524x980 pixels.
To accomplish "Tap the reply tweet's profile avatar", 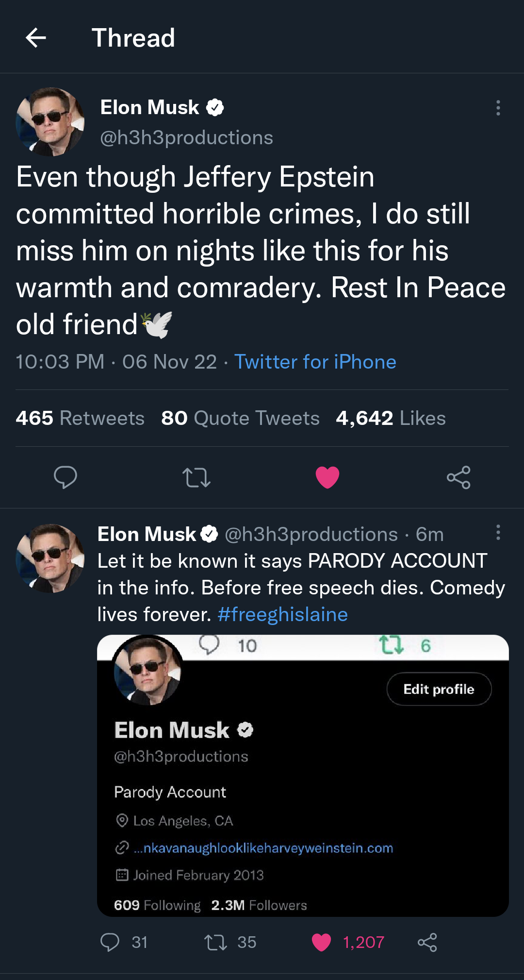I will pyautogui.click(x=50, y=558).
